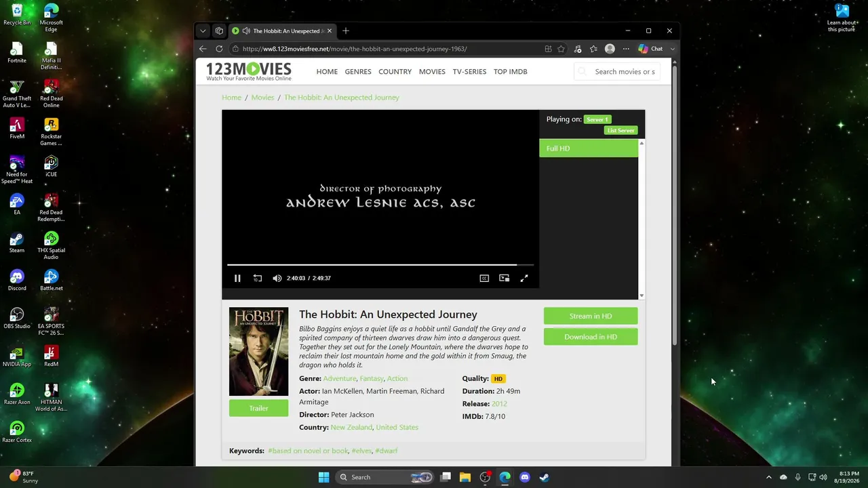The image size is (868, 488).
Task: Open a new browser tab
Action: [x=346, y=30]
